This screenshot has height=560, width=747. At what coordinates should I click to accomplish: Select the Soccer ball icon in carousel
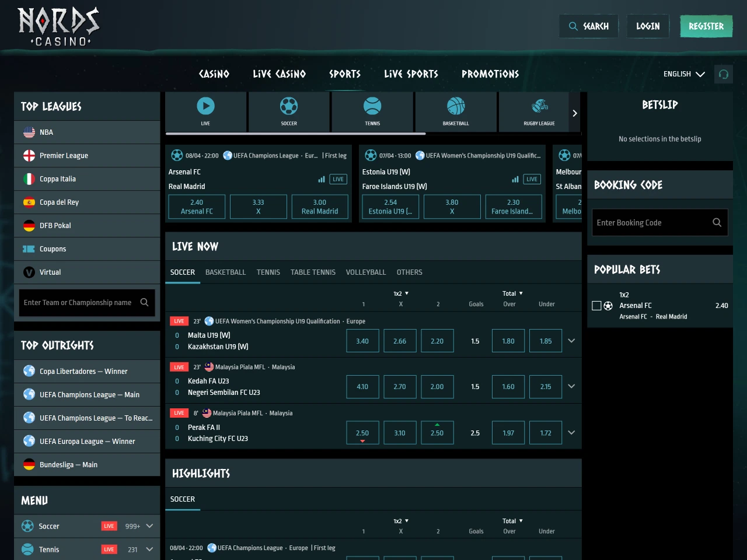289,106
